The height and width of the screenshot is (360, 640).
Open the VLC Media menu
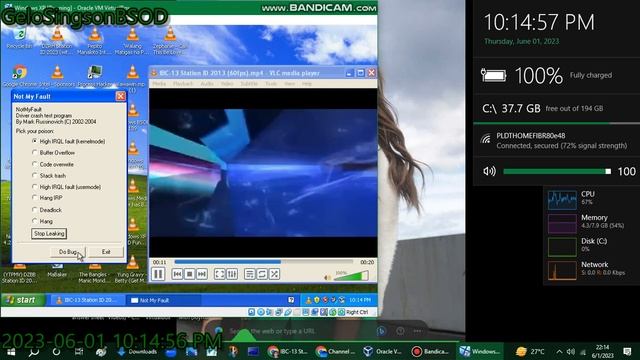(x=159, y=84)
